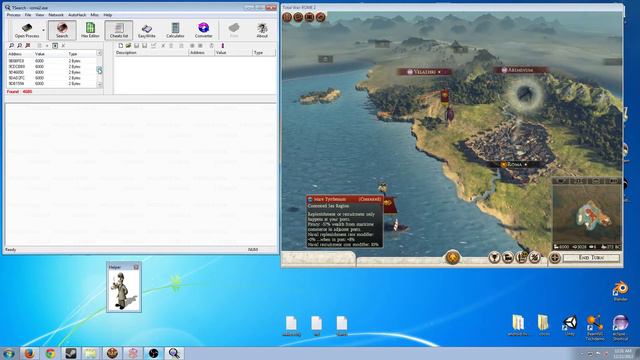Click the Unity desktop shortcut
This screenshot has width=640, height=360.
570,326
